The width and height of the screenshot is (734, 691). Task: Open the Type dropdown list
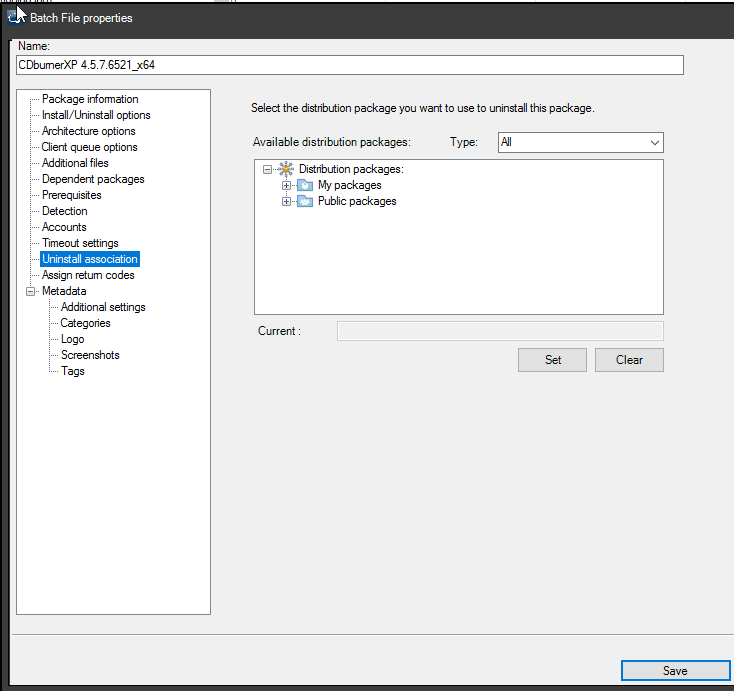[x=580, y=142]
